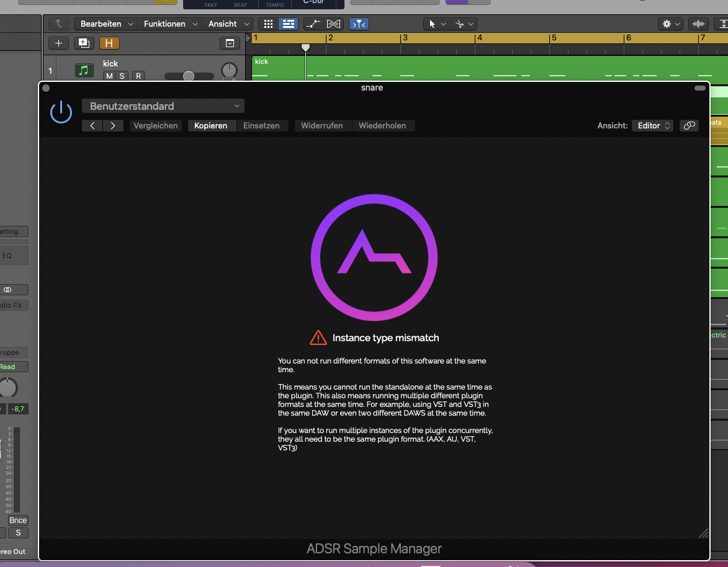Add a new track with plus button
The width and height of the screenshot is (728, 567).
click(58, 43)
